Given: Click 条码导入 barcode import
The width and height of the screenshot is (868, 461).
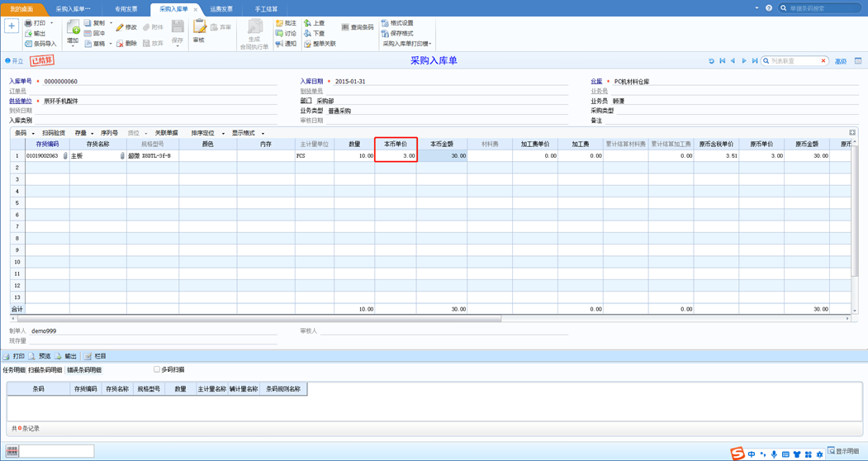Looking at the screenshot, I should coord(41,43).
